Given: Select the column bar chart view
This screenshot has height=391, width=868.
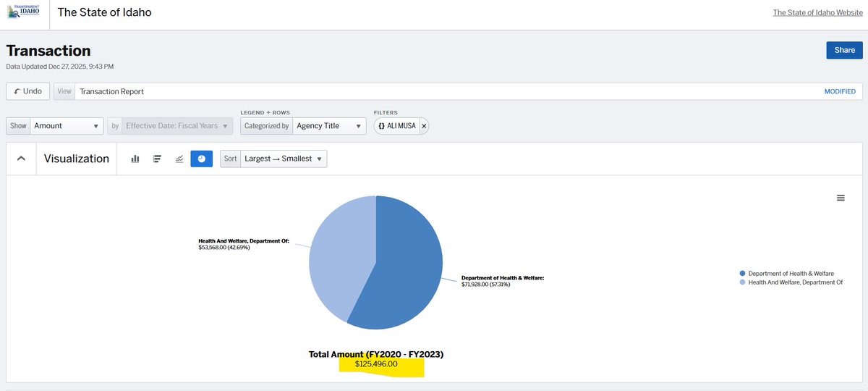Looking at the screenshot, I should pos(135,159).
